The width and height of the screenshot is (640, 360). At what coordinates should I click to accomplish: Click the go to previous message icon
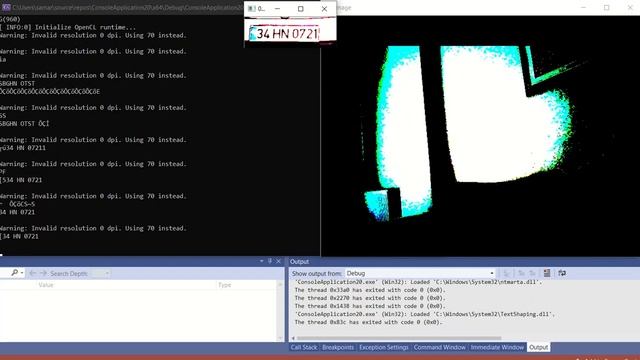click(x=521, y=273)
